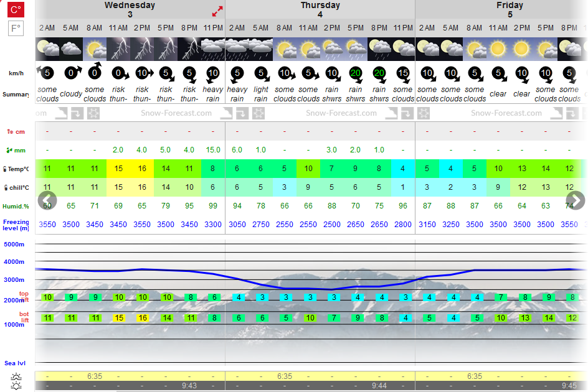Expand the Wednesday forecast with the red arrows icon

coord(217,11)
